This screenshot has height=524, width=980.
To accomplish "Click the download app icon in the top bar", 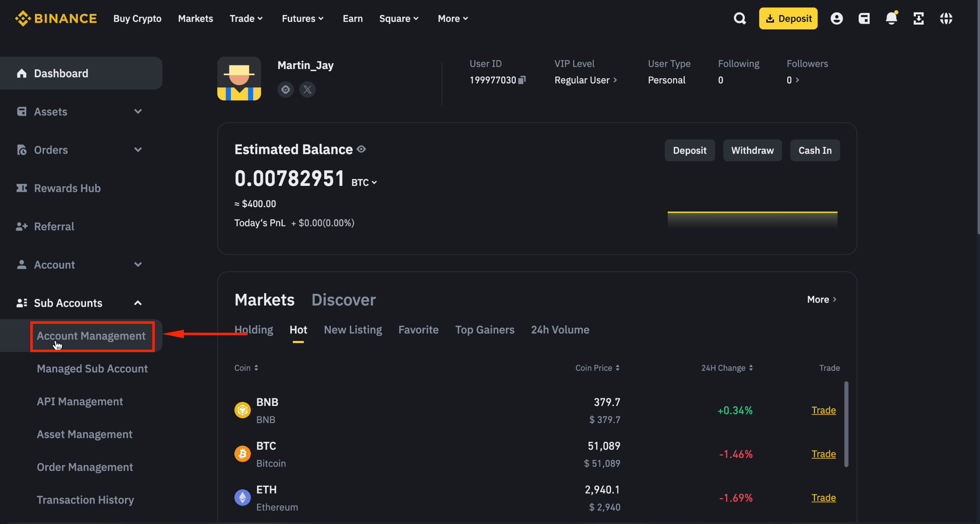I will point(919,18).
